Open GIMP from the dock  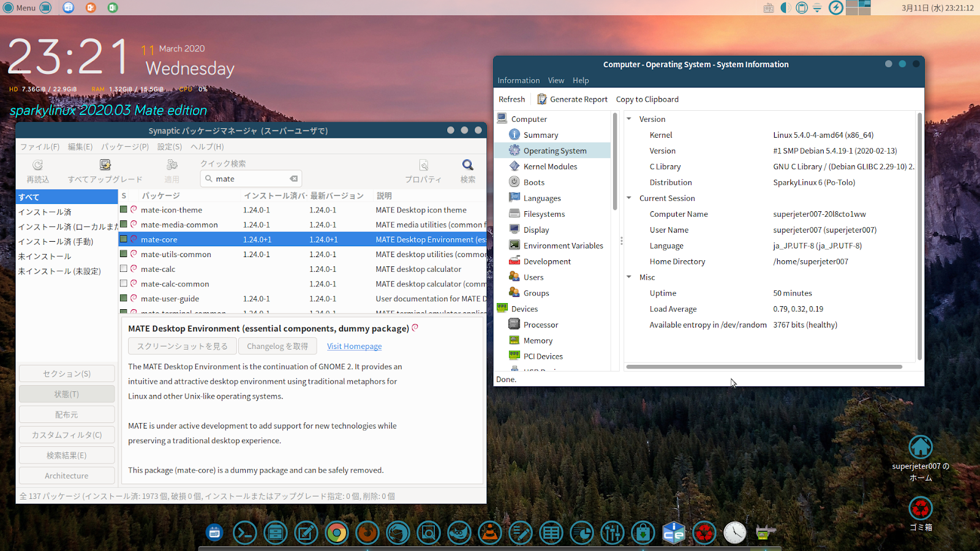[x=459, y=533]
